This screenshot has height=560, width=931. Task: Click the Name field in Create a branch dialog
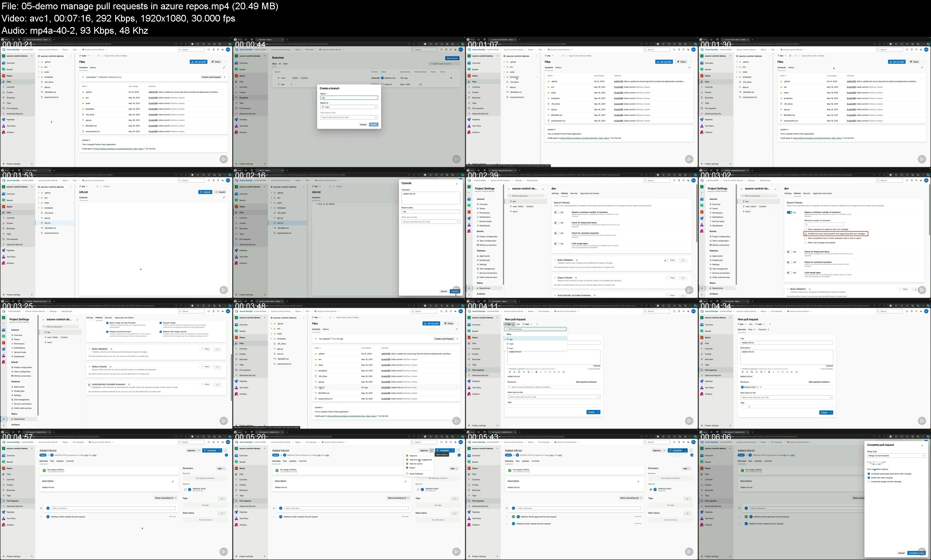coord(349,98)
